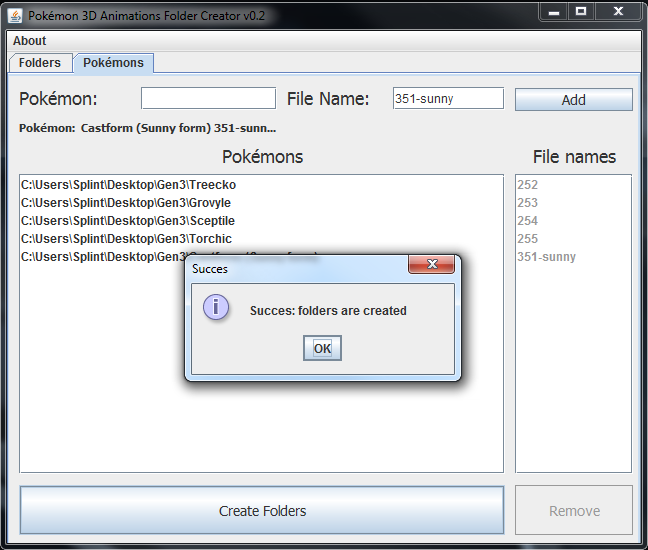Select file name 252 in File names list

pos(573,184)
